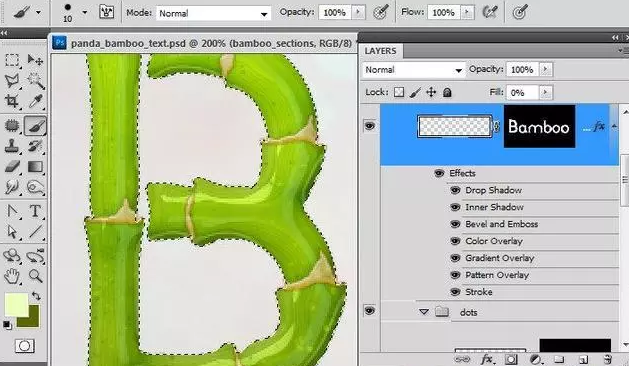Create a new group folder

click(x=559, y=359)
